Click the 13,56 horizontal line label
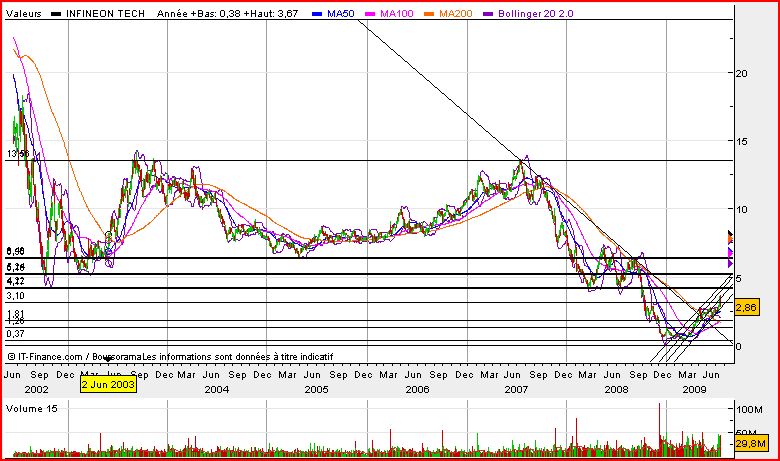This screenshot has height=461, width=780. point(17,154)
